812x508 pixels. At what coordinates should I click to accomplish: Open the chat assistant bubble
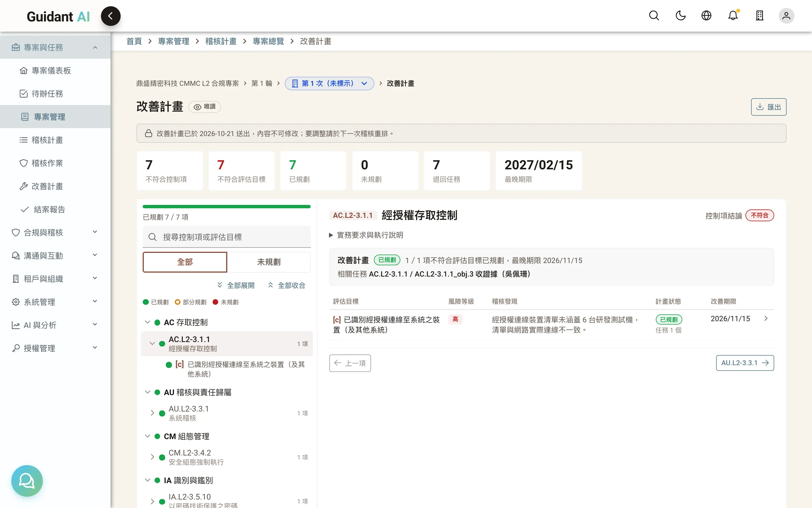27,480
